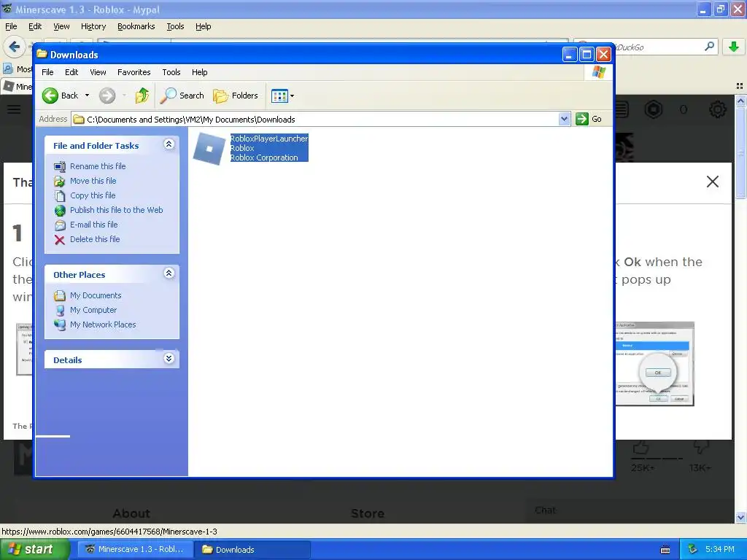Close the Roblox dialog with the X
The image size is (747, 560).
[x=712, y=182]
